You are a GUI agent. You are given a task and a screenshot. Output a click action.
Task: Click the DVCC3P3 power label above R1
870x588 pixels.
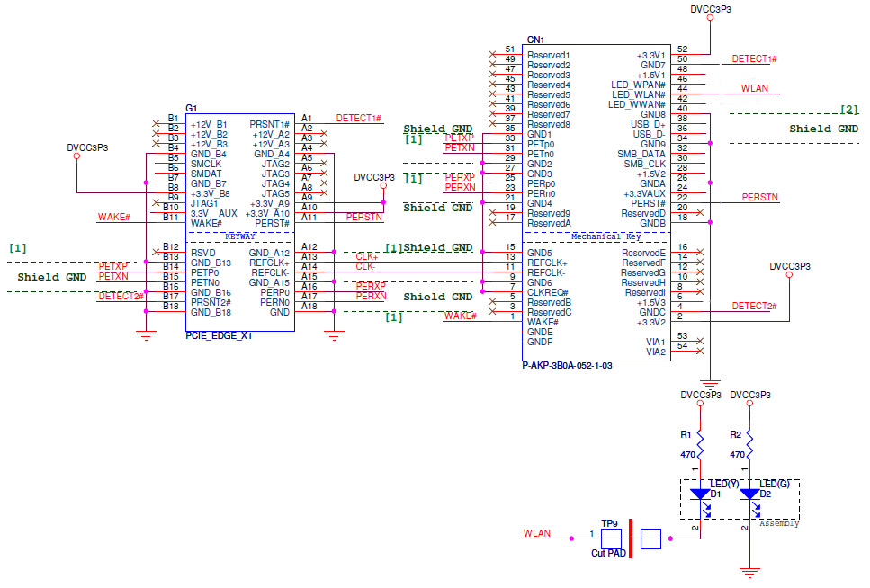702,395
